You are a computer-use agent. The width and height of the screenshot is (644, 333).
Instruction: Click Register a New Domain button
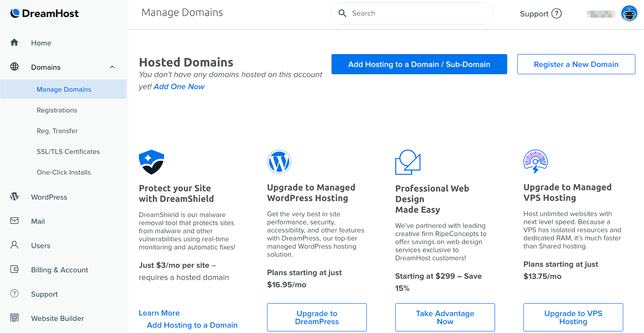click(x=576, y=64)
